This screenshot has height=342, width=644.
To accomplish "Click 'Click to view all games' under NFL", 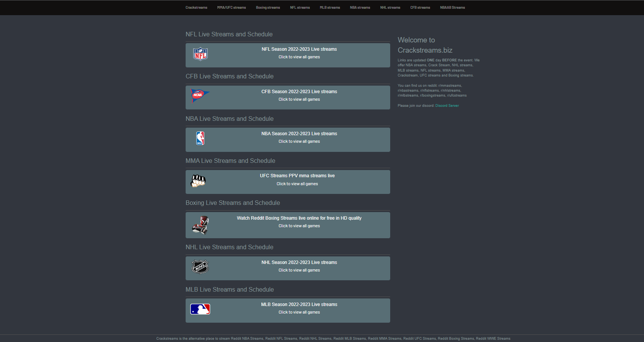I will coord(299,57).
